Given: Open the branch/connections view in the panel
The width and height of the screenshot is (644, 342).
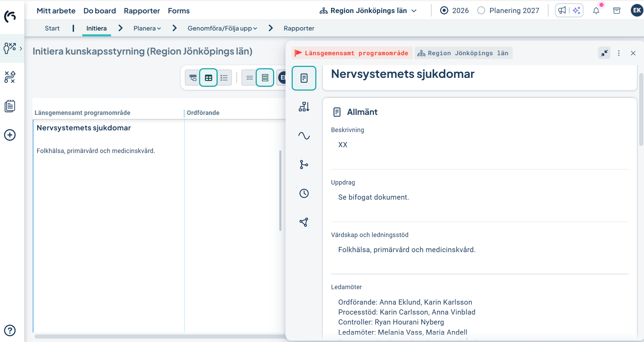Looking at the screenshot, I should (x=304, y=164).
